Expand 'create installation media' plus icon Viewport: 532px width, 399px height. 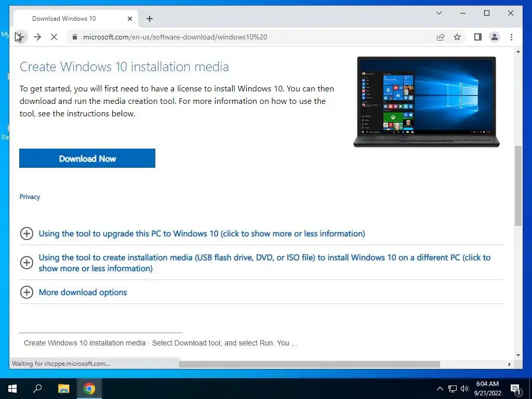pos(26,262)
